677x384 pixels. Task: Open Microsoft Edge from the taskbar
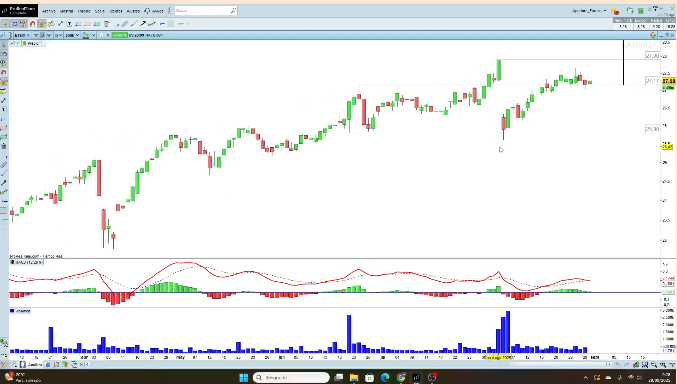(x=385, y=377)
